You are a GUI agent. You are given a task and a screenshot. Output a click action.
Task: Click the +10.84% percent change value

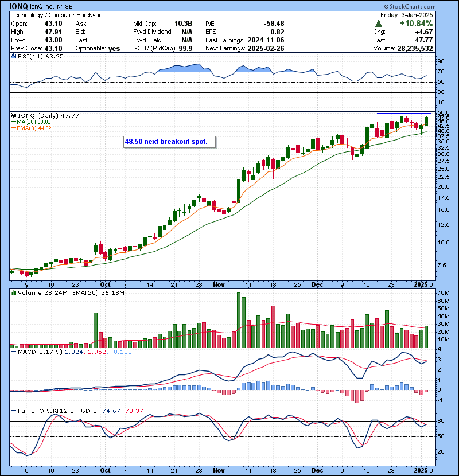coord(416,24)
